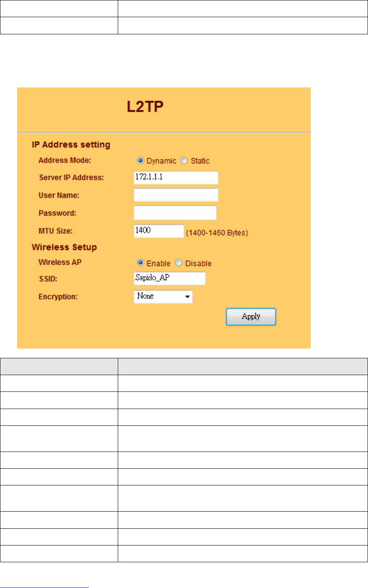Click the "SSID:" label
Viewport: 368px width, 588px height.
point(48,279)
